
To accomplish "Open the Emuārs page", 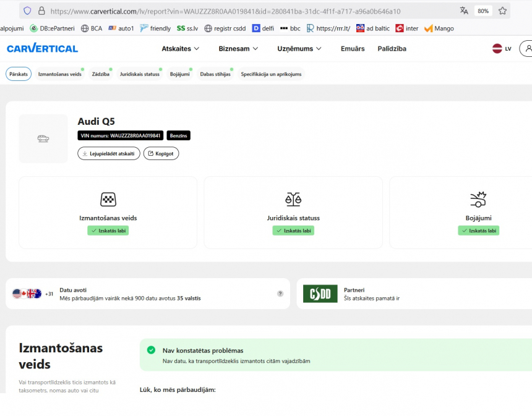I will click(x=353, y=49).
